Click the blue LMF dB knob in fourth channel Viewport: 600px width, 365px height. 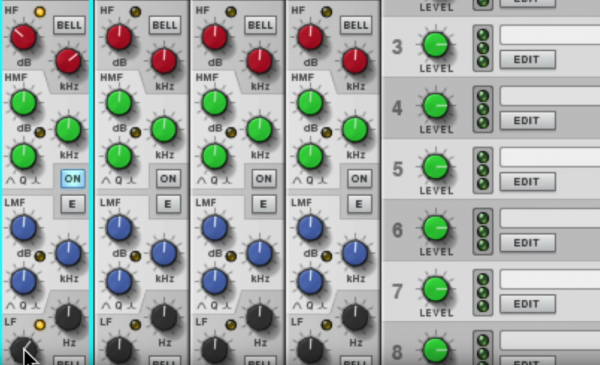311,228
